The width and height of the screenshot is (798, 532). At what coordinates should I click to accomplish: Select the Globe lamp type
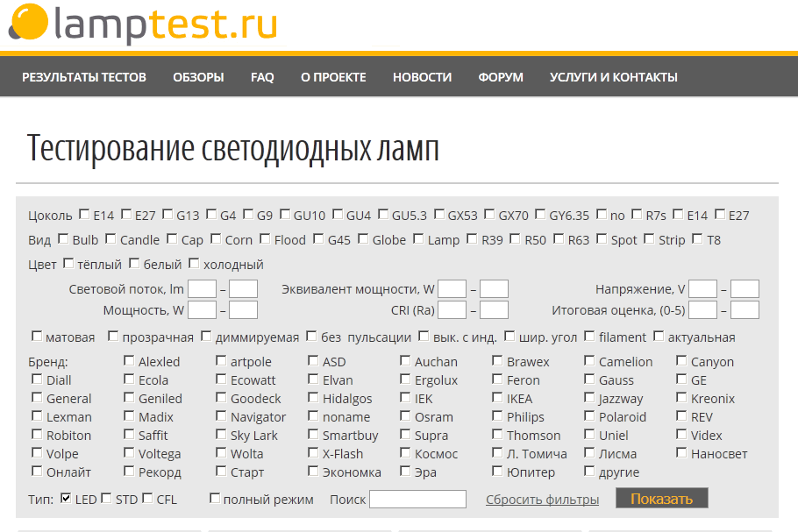pos(363,238)
